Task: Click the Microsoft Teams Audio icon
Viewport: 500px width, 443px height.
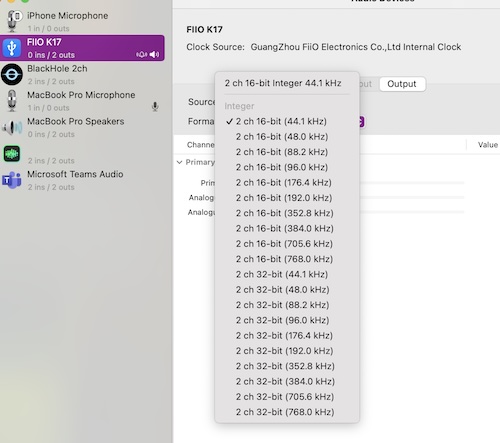Action: (12, 180)
